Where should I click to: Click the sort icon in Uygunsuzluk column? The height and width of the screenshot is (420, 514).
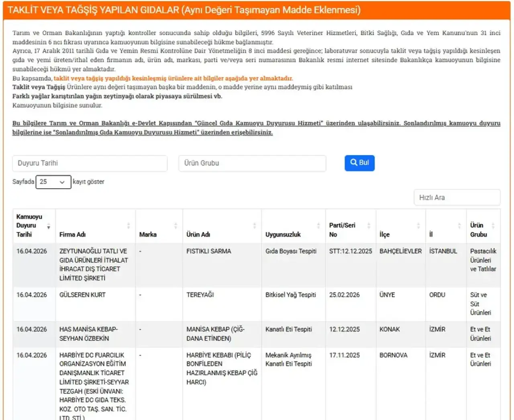tap(318, 226)
